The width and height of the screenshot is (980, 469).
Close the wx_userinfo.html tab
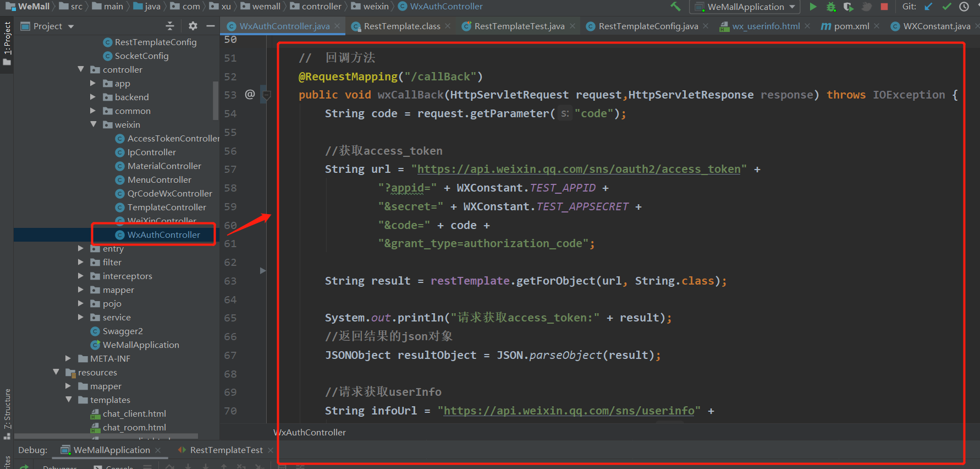click(807, 26)
